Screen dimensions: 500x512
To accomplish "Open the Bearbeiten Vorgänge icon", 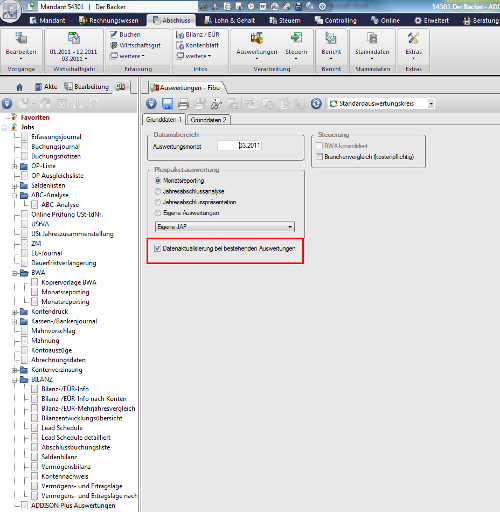I will [x=21, y=38].
